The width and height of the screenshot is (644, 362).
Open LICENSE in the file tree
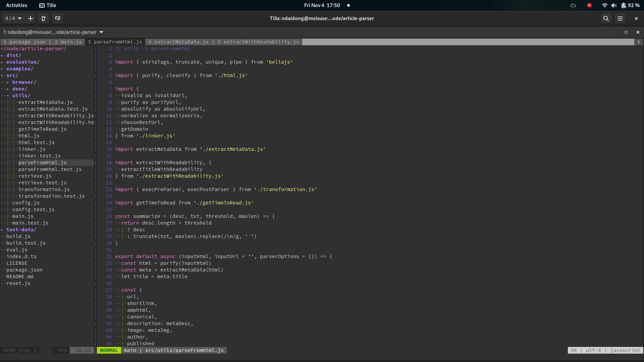point(17,263)
